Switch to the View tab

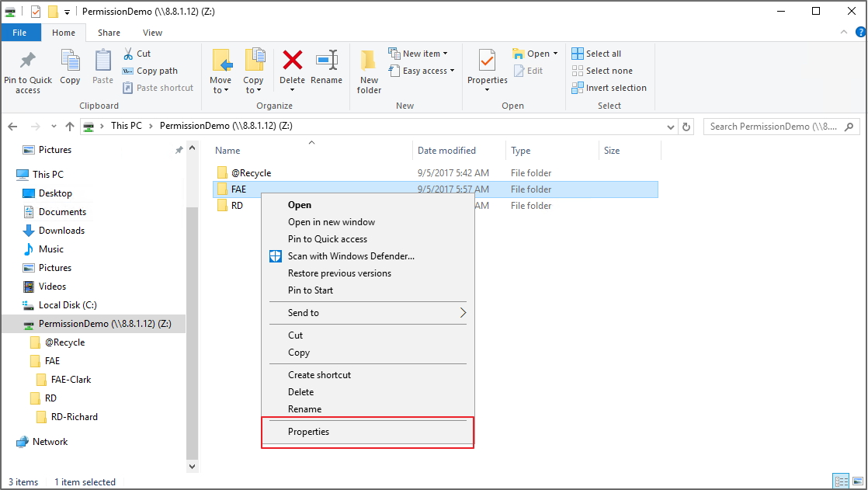click(x=152, y=33)
